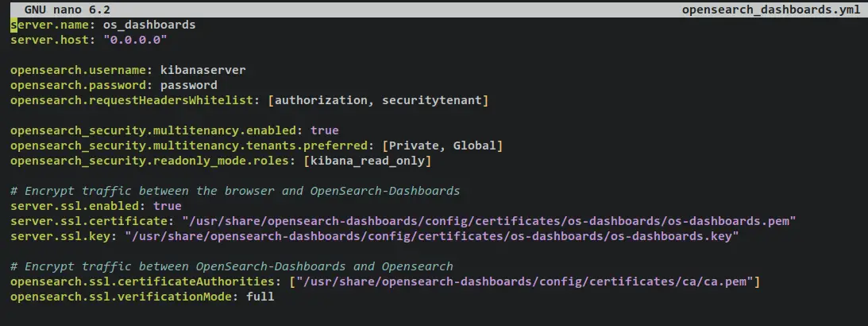868x326 pixels.
Task: Click the word 'Private' in the tenants list
Action: click(414, 146)
